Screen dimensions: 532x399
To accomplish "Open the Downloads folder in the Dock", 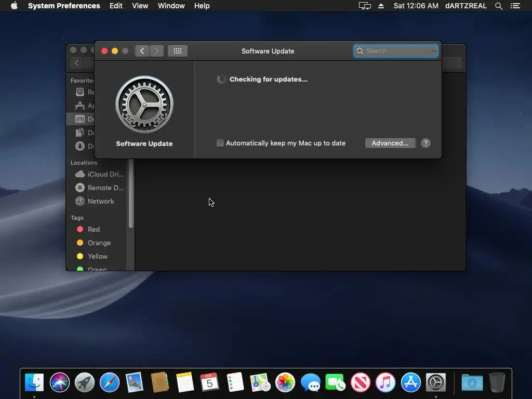I will pyautogui.click(x=472, y=382).
